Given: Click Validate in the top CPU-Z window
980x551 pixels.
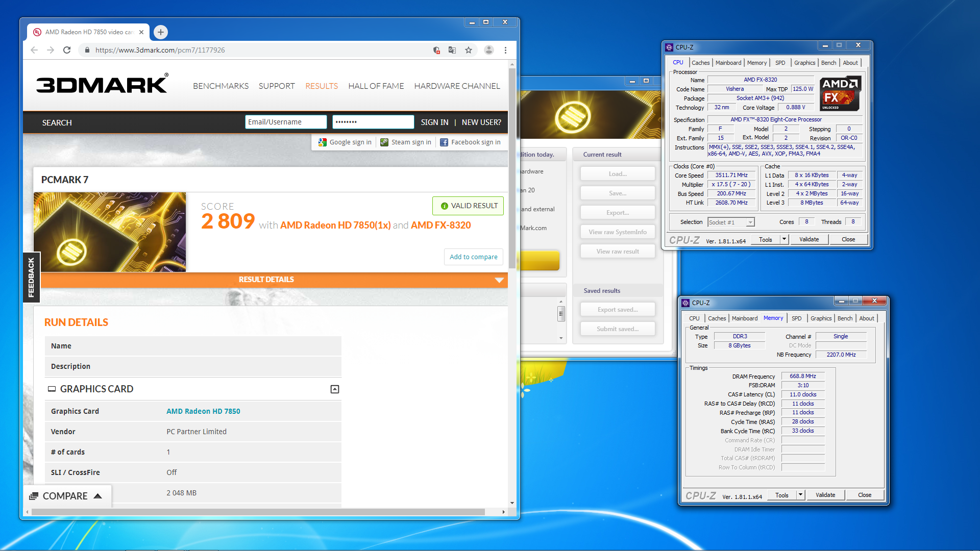Looking at the screenshot, I should coord(809,239).
